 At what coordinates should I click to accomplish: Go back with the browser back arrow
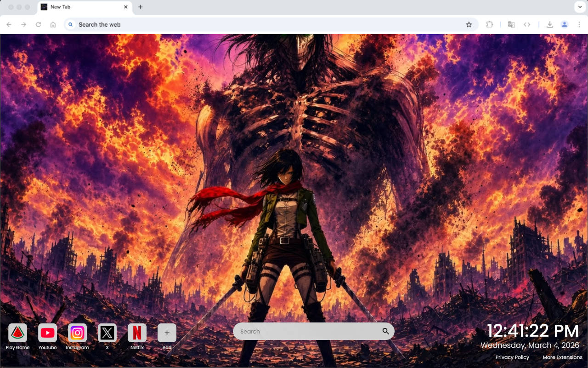click(9, 24)
